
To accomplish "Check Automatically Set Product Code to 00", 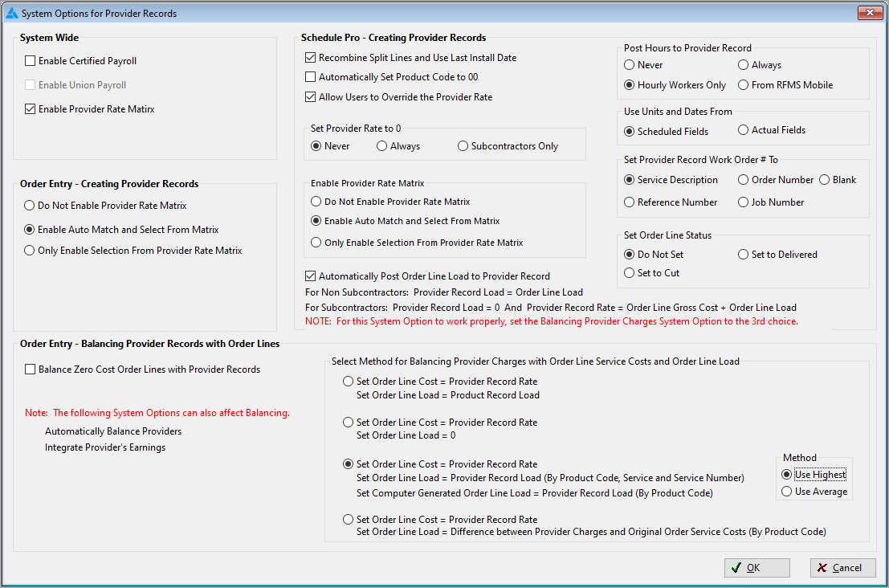I will (309, 76).
